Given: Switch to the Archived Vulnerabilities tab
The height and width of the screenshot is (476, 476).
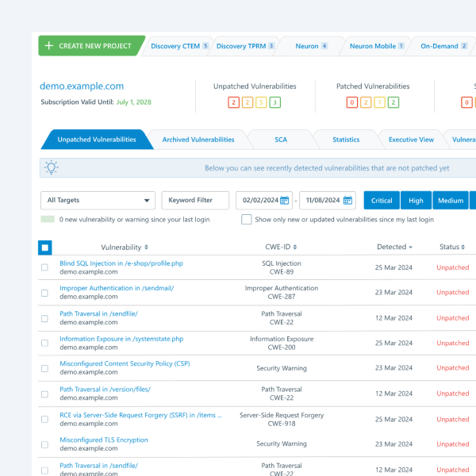Looking at the screenshot, I should 198,140.
